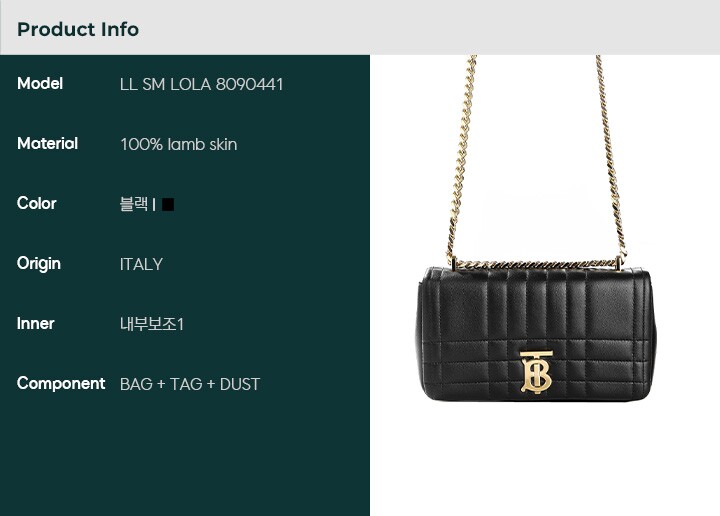Click the 100% lamb skin text
Screen dimensions: 720x516
pyautogui.click(x=179, y=145)
